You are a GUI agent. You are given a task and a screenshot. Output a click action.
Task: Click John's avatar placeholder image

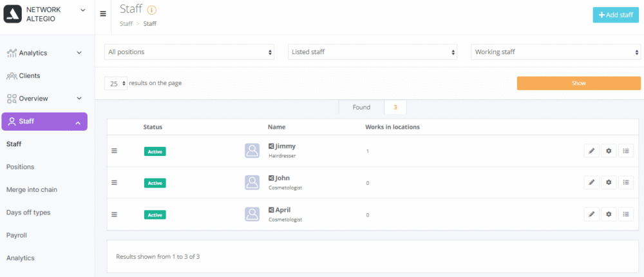point(252,182)
